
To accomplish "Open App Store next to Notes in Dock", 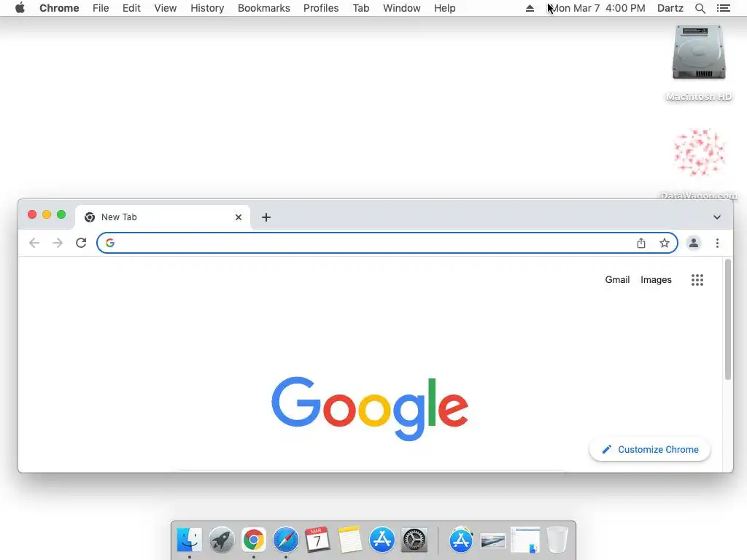I will [x=382, y=540].
